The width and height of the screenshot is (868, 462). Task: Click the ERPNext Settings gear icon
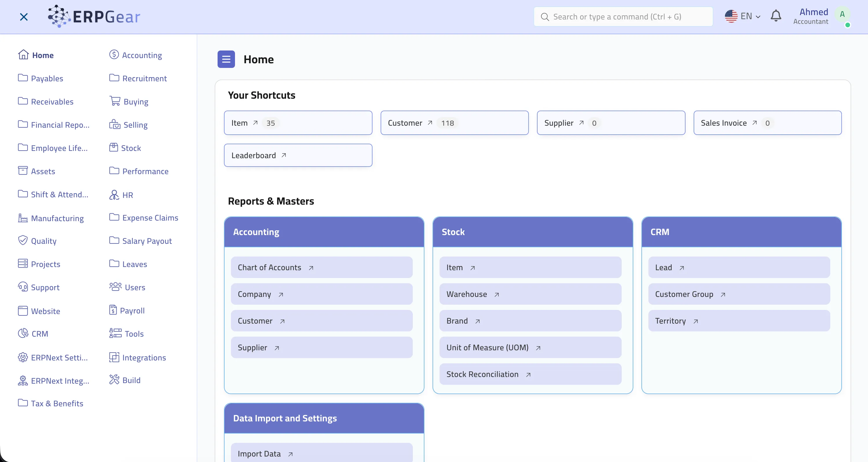click(x=23, y=357)
